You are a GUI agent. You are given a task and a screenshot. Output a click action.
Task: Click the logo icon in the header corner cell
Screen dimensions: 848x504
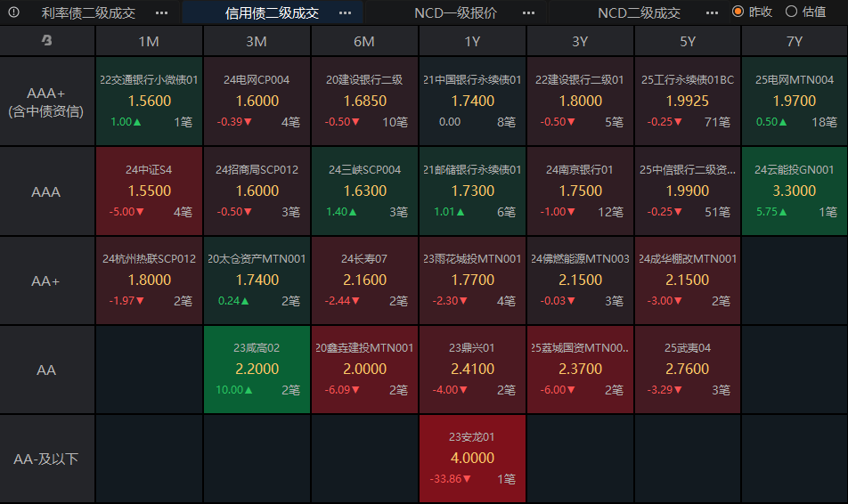[x=47, y=40]
